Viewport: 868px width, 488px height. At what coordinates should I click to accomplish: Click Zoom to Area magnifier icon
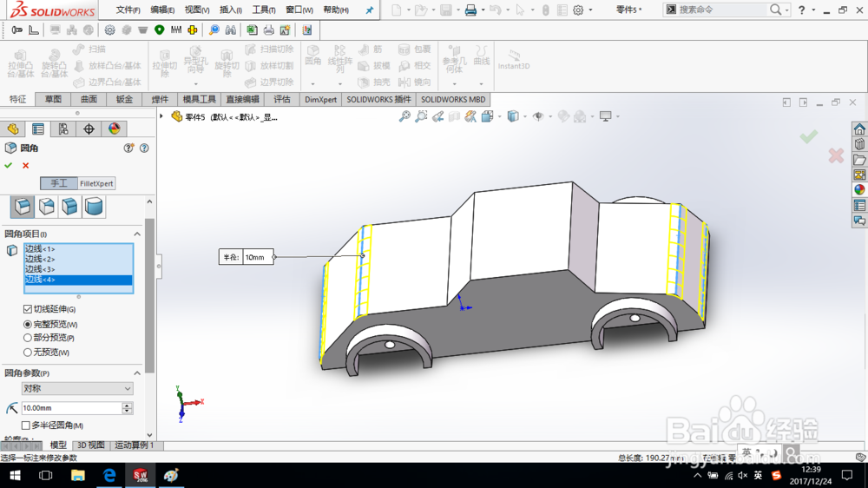(x=421, y=116)
